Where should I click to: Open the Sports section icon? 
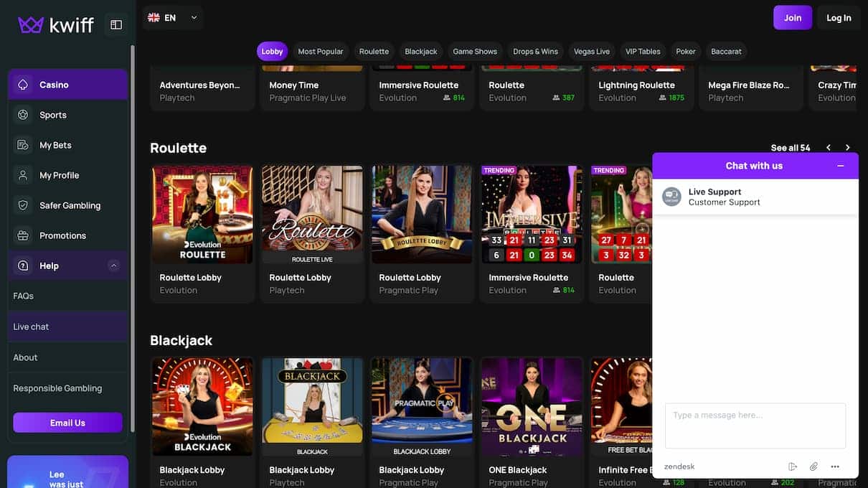pos(23,115)
